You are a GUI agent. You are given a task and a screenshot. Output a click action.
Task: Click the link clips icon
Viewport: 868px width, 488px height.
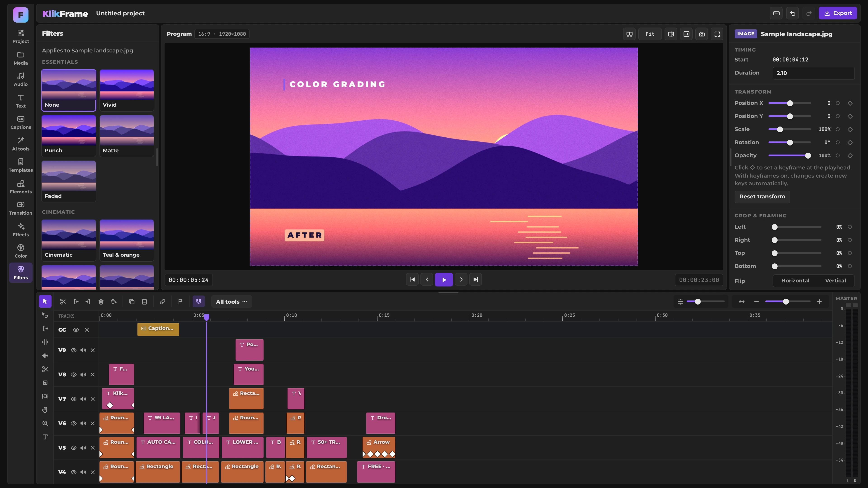(163, 301)
